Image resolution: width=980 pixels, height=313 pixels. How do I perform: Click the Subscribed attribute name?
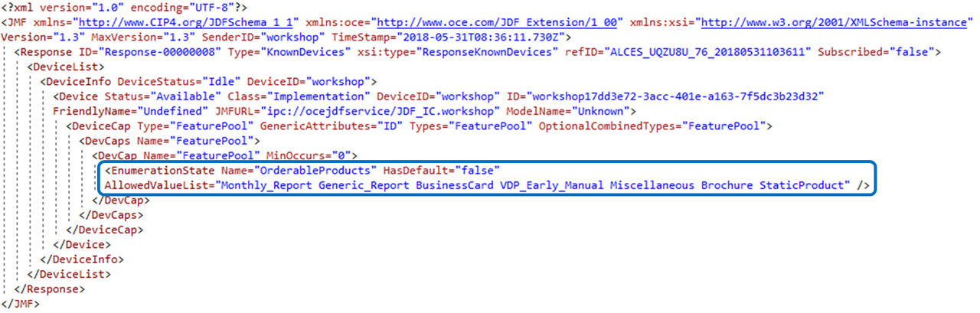click(849, 52)
